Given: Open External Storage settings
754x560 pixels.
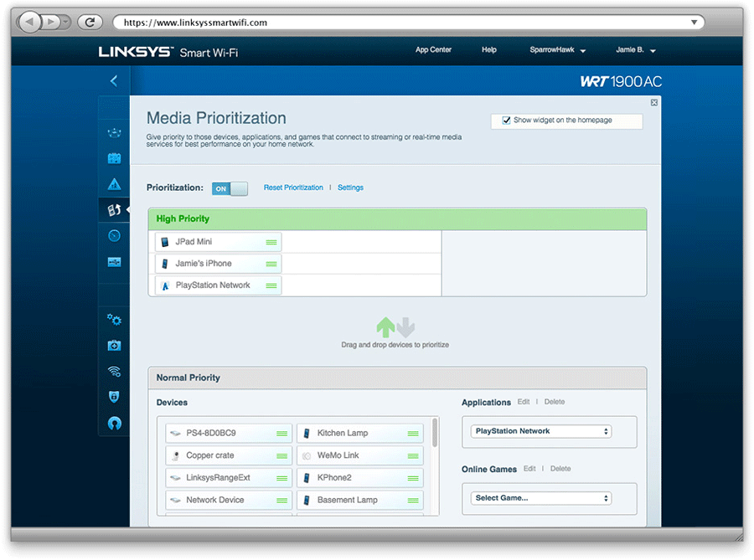Looking at the screenshot, I should click(x=114, y=261).
